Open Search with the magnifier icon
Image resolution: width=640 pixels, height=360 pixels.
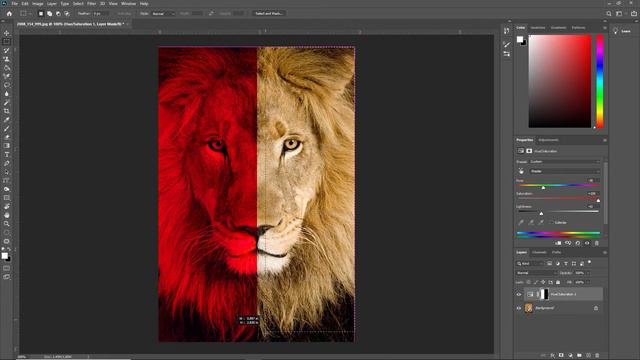pos(609,13)
